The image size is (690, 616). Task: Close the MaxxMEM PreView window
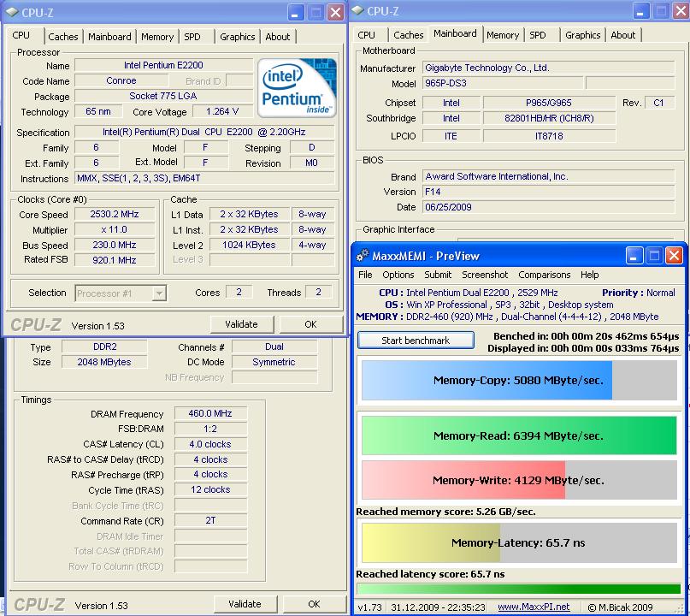(x=674, y=256)
